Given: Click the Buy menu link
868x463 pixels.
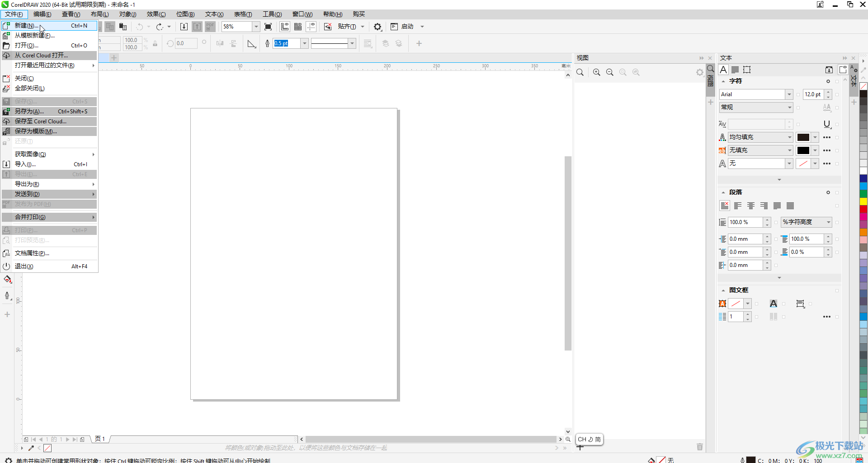Looking at the screenshot, I should (x=359, y=14).
